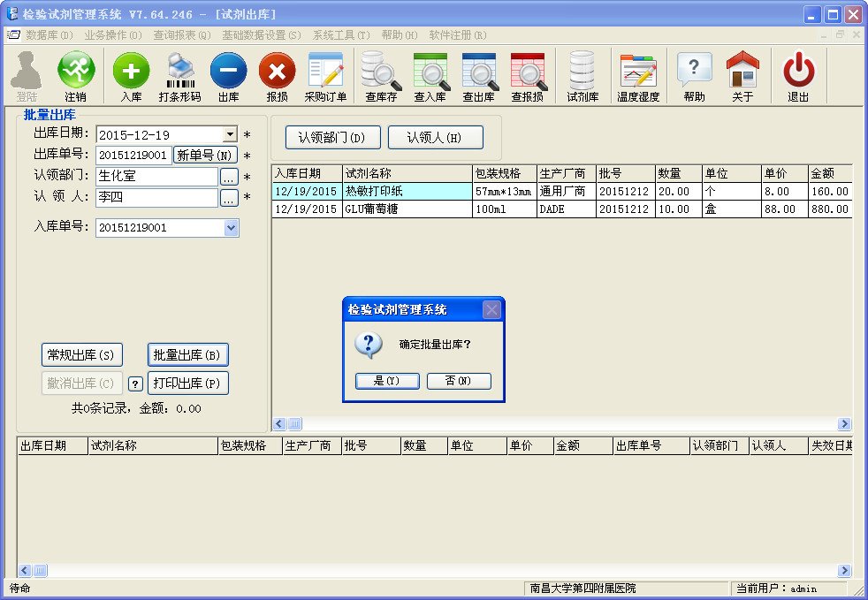Click the 880.00 amount cell
868x600 pixels.
coord(830,209)
